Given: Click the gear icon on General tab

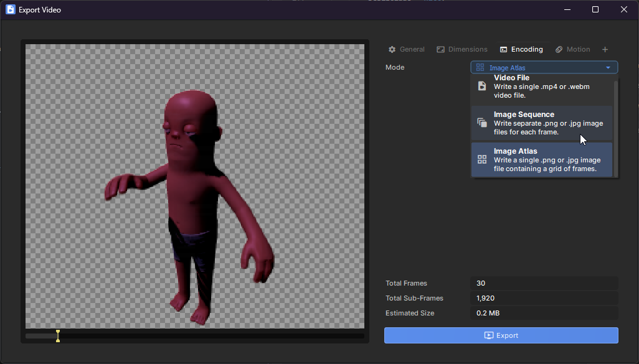Looking at the screenshot, I should pyautogui.click(x=392, y=50).
